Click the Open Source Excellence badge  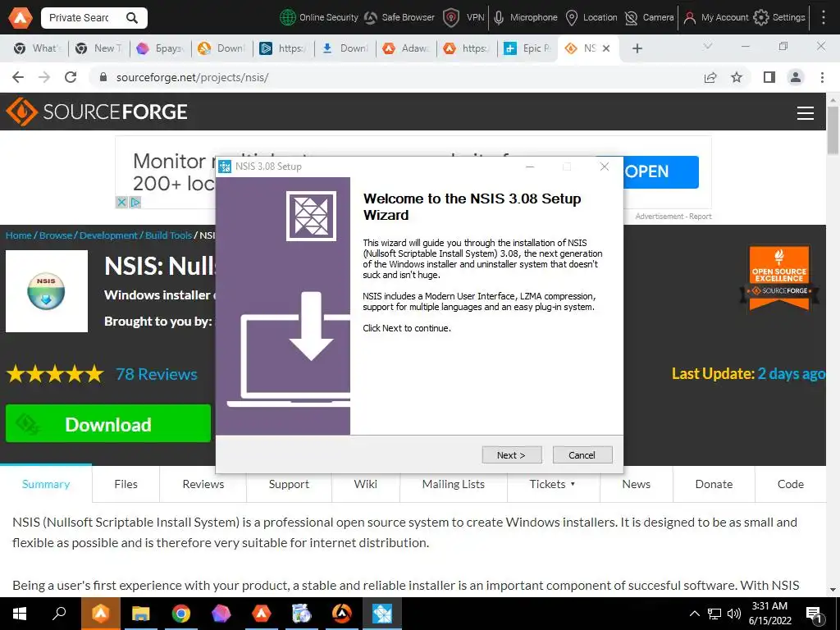click(779, 278)
